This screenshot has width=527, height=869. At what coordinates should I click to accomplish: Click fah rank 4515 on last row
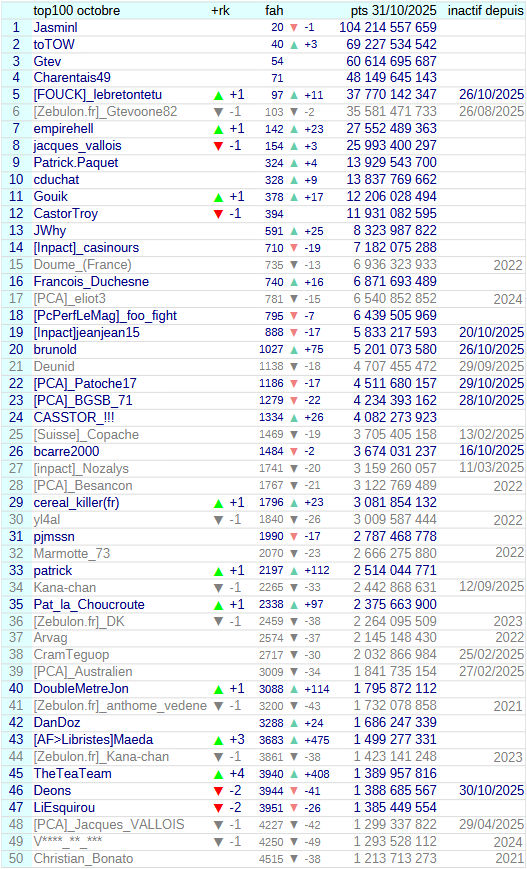272,859
